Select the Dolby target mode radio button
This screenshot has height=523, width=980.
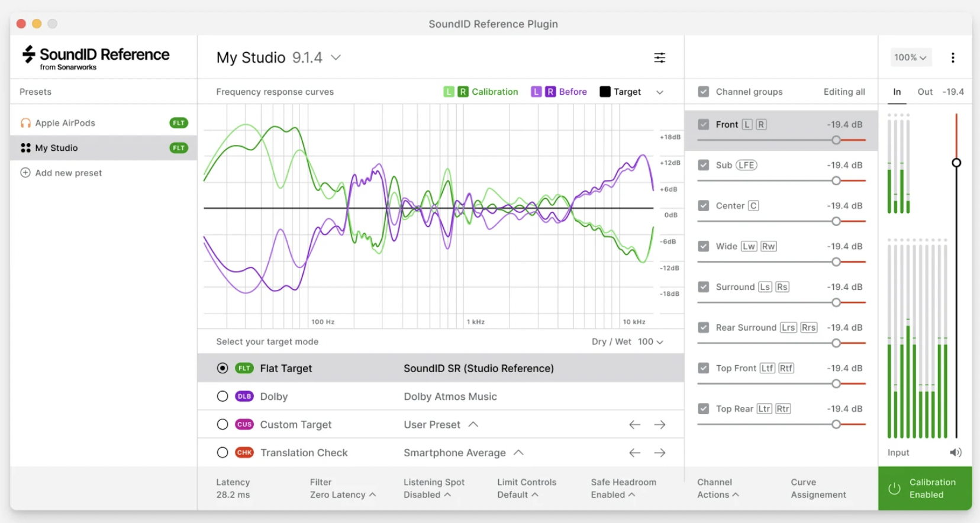pos(223,396)
